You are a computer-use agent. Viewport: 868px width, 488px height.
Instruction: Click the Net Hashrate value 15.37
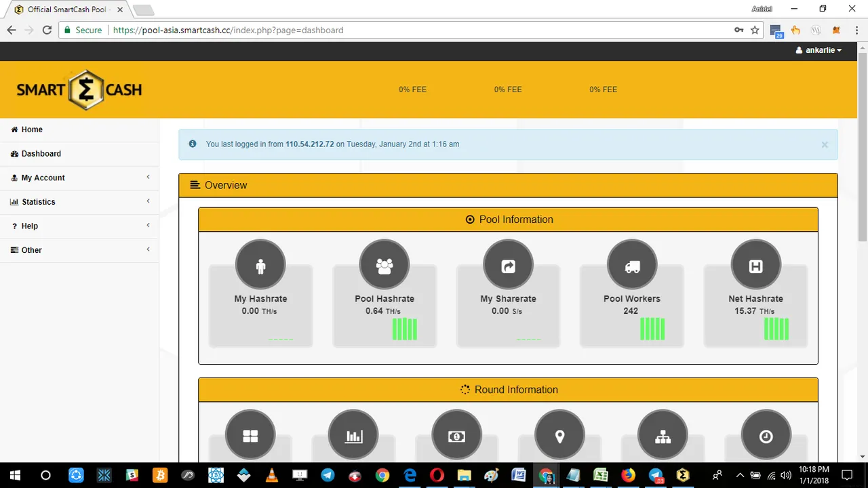pyautogui.click(x=745, y=311)
